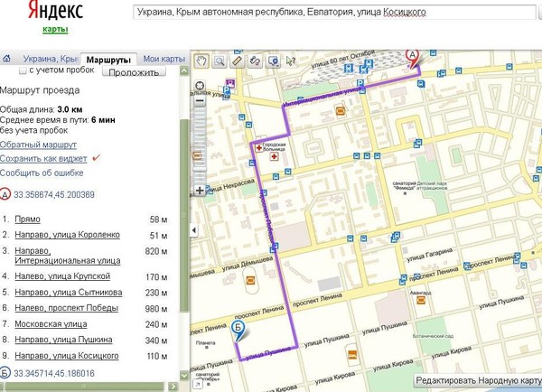
Task: Select the ruler distance tool
Action: click(238, 61)
